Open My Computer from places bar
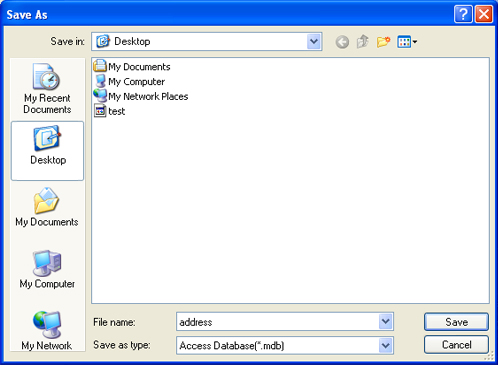 47,269
